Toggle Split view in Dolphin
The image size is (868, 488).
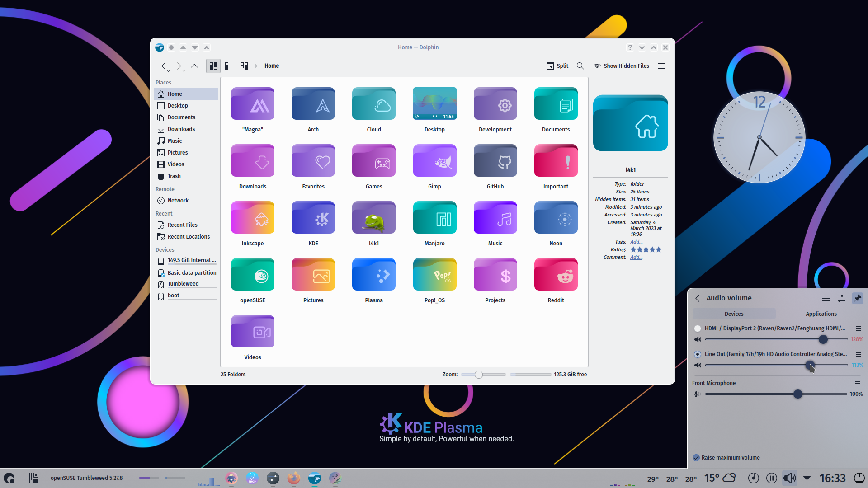557,66
